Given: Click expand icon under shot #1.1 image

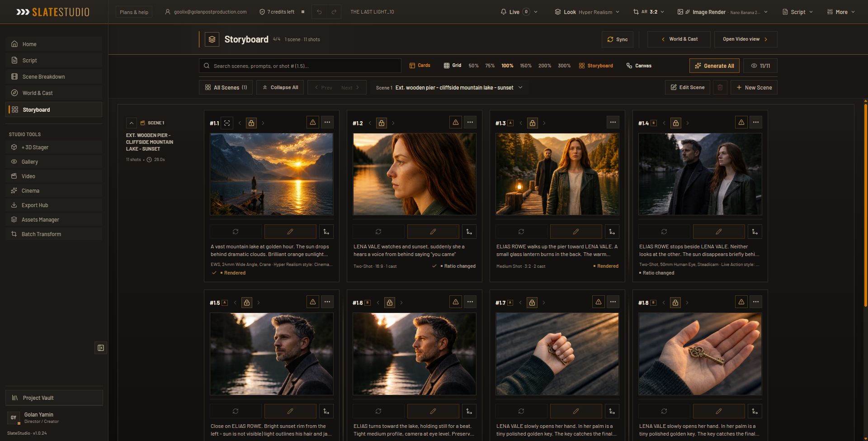Looking at the screenshot, I should (x=326, y=232).
